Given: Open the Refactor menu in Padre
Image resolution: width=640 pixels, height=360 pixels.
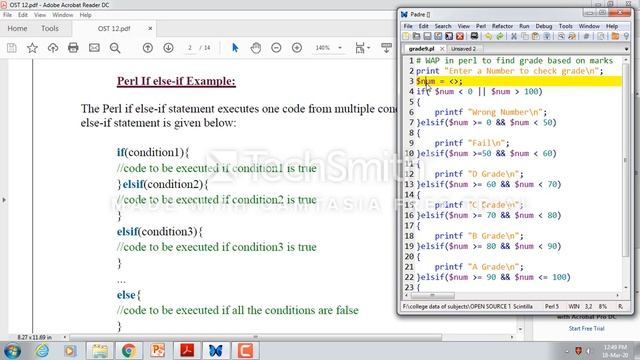Looking at the screenshot, I should click(502, 26).
